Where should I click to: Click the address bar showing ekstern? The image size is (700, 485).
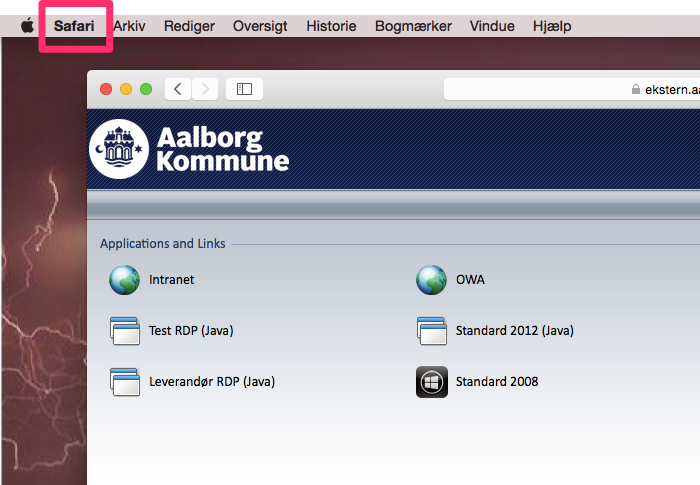coord(572,89)
